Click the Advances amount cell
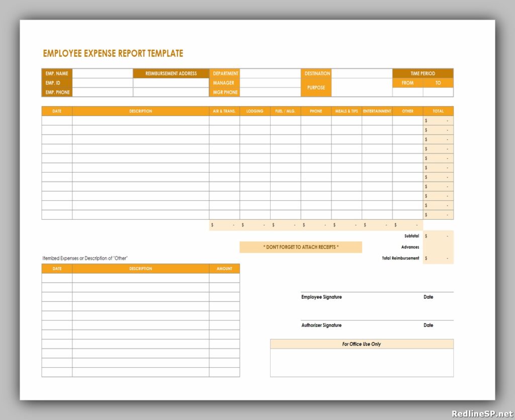515x420 pixels. tap(438, 247)
